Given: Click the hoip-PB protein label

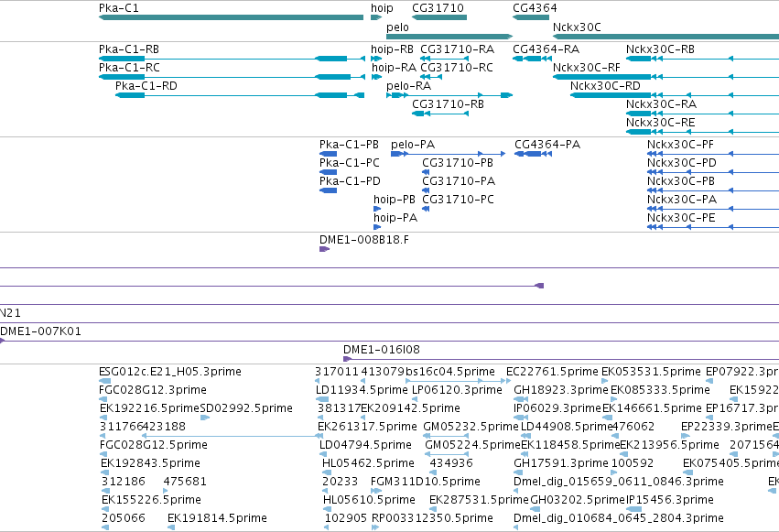Looking at the screenshot, I should (395, 200).
